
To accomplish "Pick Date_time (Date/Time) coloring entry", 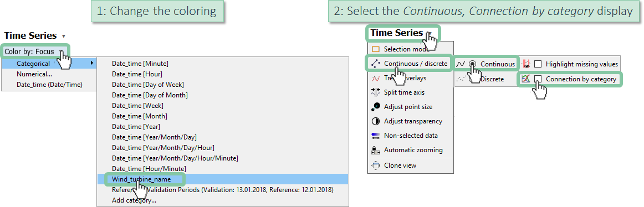I will click(x=49, y=85).
